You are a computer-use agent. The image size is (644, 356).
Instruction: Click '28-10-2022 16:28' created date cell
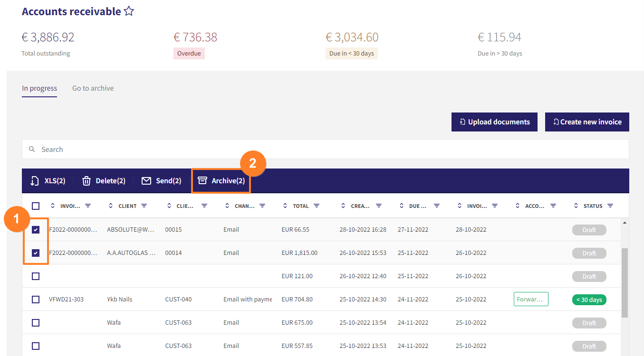[363, 230]
